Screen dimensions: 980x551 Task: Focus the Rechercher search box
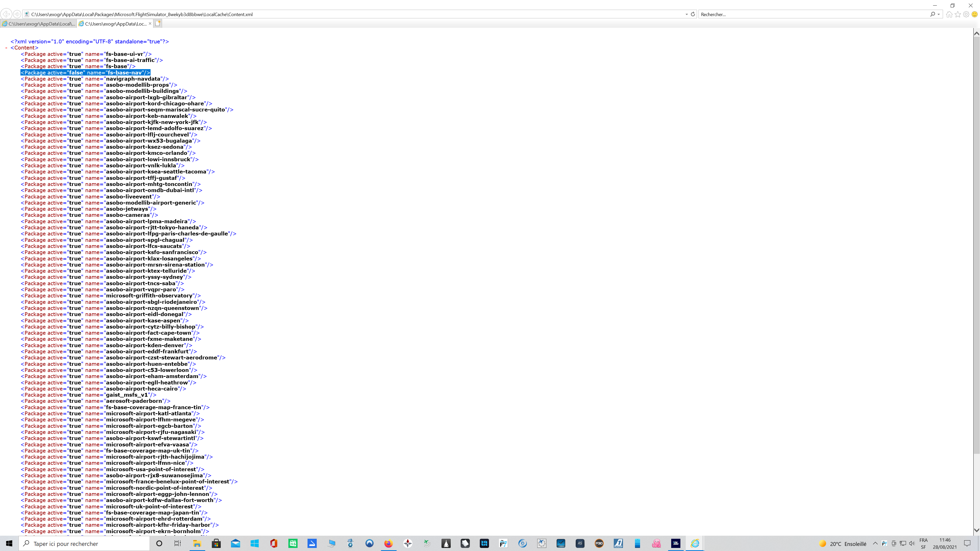[813, 14]
